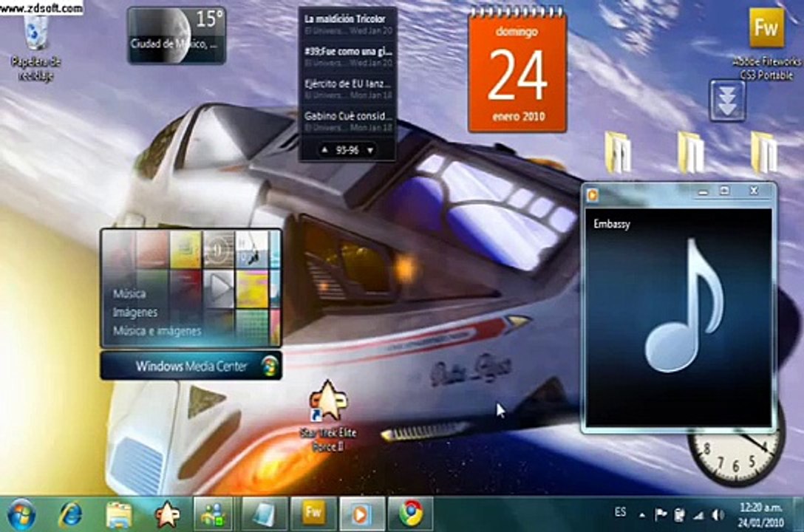Click the Star Trek badge taskbar icon
Image resolution: width=804 pixels, height=532 pixels.
point(167,514)
